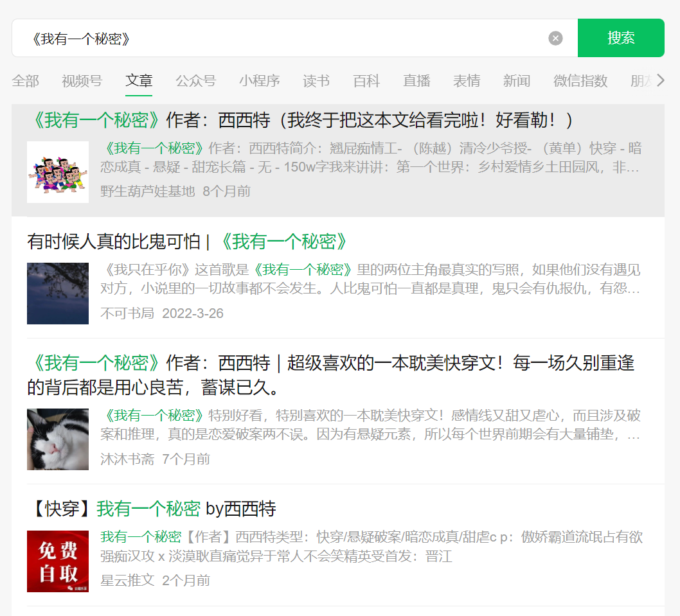Screen dimensions: 680x616
Task: Open source account 沐沐书斋
Action: tap(127, 459)
